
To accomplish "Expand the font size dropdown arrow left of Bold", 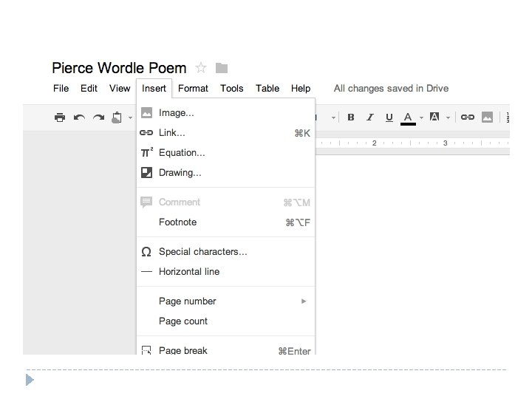I will (333, 118).
